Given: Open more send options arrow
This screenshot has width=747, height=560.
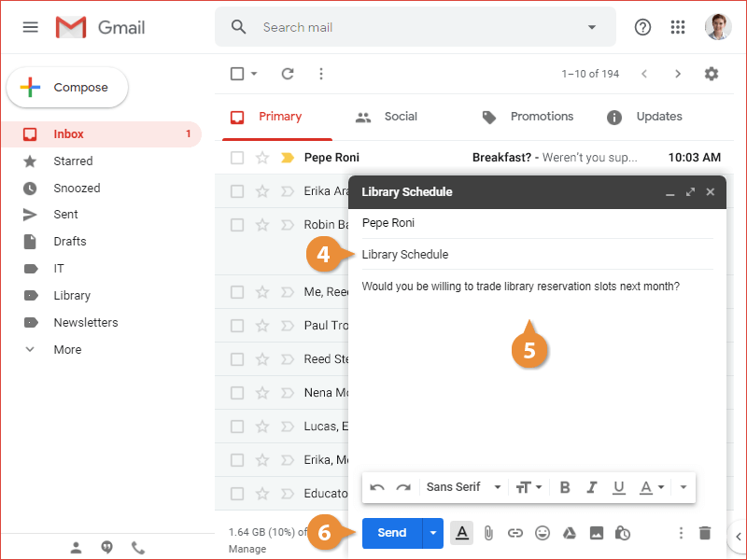Looking at the screenshot, I should pos(433,533).
